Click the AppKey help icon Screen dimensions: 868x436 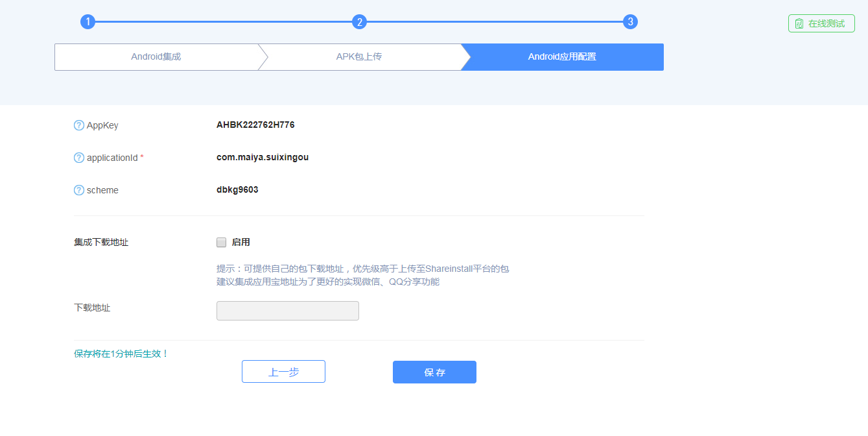point(78,125)
